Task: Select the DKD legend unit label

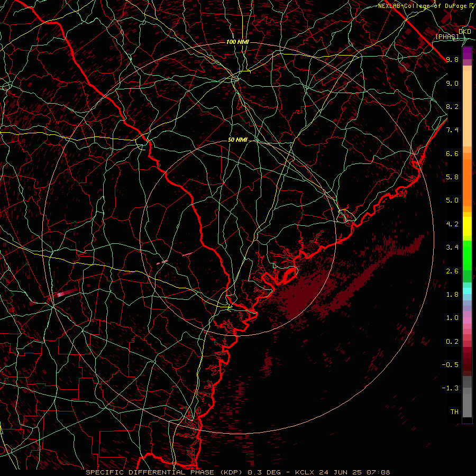Action: point(465,31)
